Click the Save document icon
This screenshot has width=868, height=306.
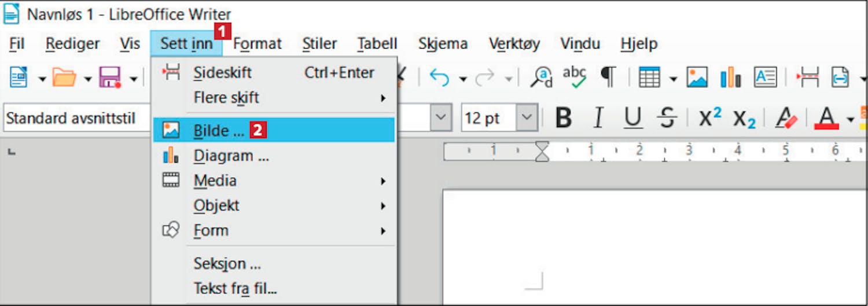pyautogui.click(x=110, y=76)
